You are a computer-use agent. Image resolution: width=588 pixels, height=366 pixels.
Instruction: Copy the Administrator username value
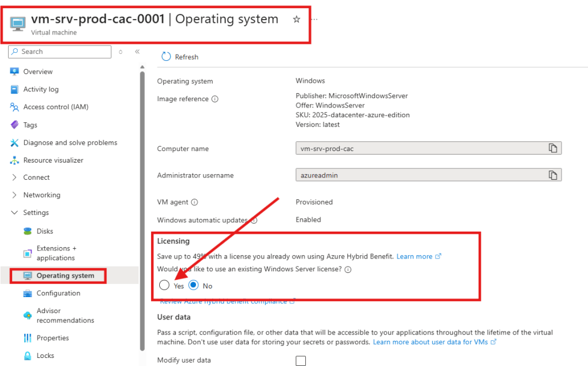tap(553, 175)
